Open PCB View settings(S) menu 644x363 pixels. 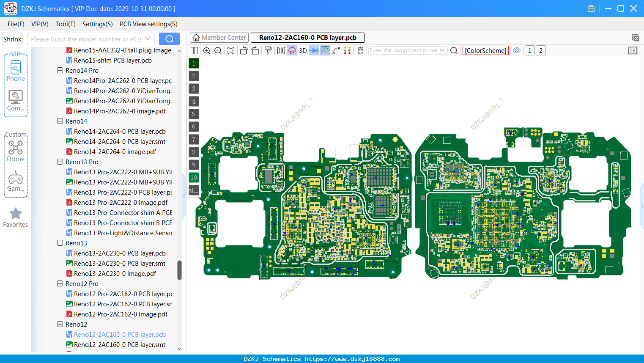pyautogui.click(x=148, y=24)
